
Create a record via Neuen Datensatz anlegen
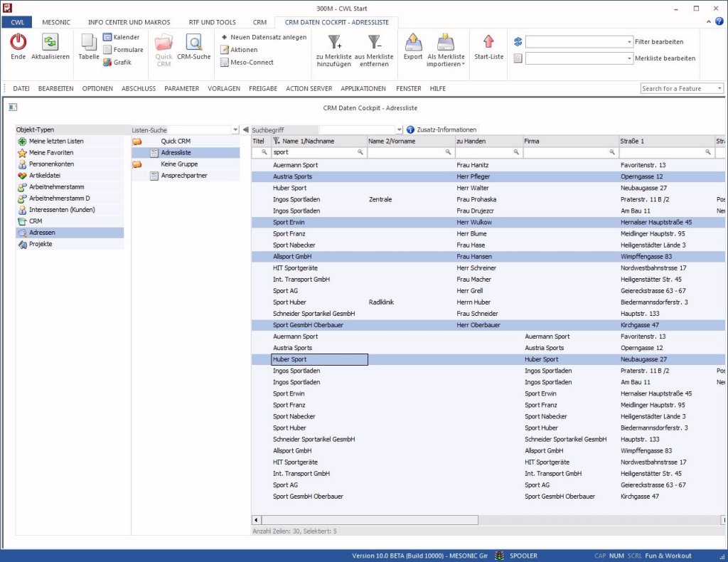tap(264, 37)
